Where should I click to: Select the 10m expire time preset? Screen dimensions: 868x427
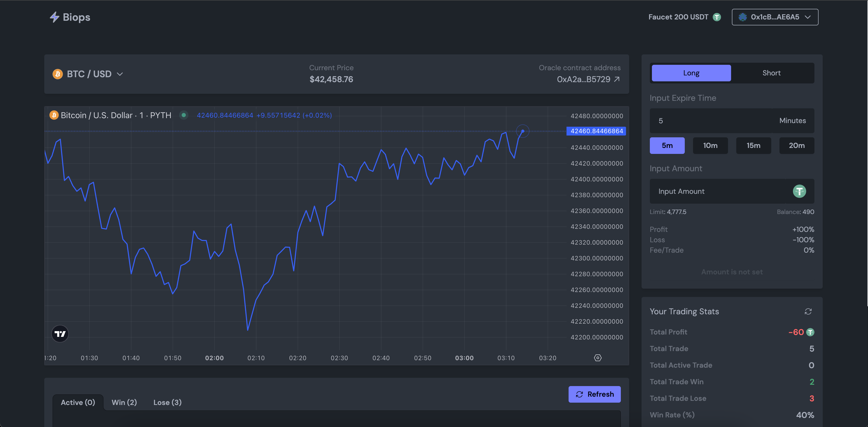(x=710, y=146)
